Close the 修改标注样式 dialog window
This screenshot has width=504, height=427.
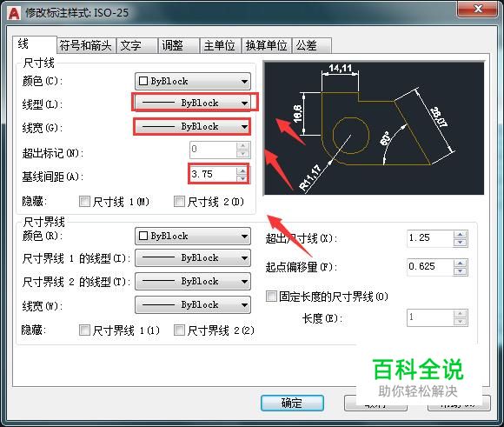coord(478,9)
